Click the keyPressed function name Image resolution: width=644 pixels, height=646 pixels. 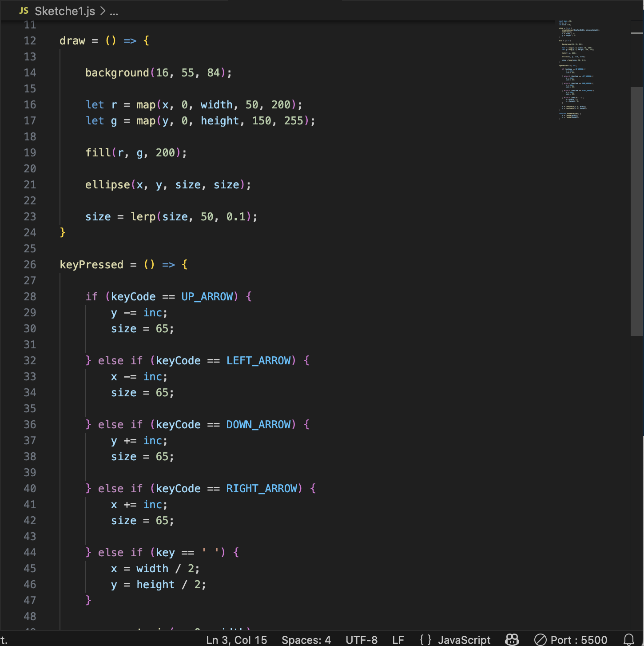91,265
